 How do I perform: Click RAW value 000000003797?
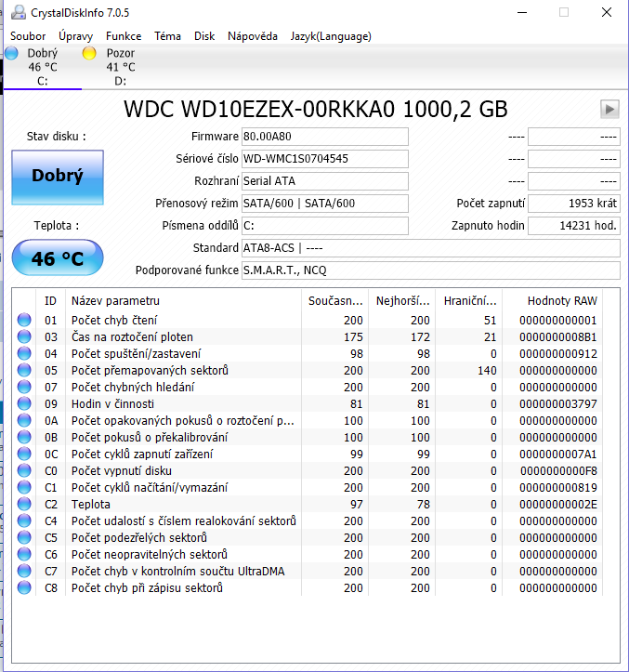(x=557, y=403)
